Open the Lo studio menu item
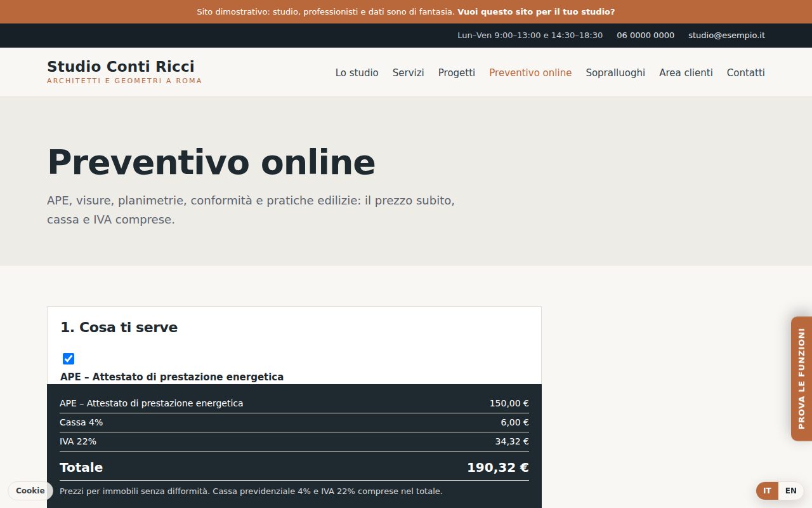Screen dimensions: 812x508 (357, 73)
